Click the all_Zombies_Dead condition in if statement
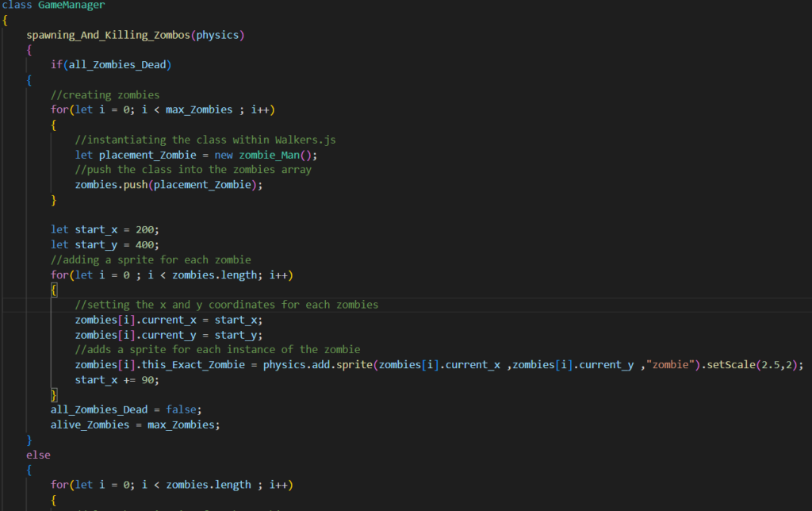Screen dimensions: 812x511 click(117, 65)
